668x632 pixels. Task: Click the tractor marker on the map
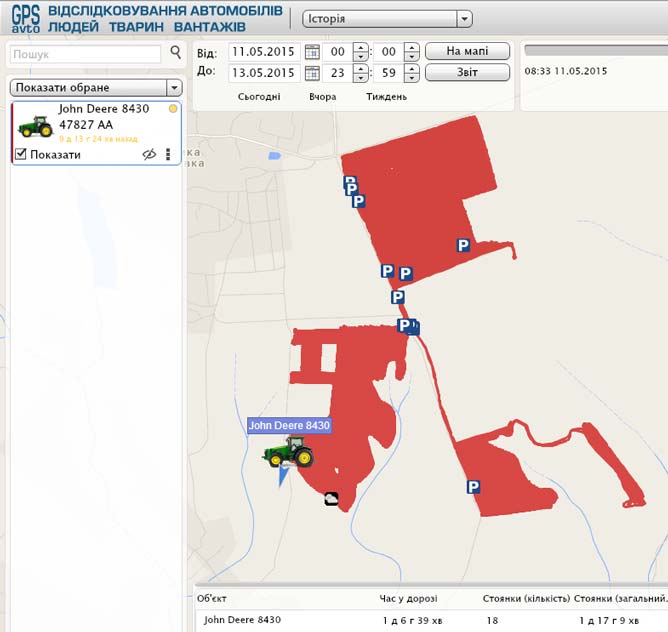tap(288, 452)
